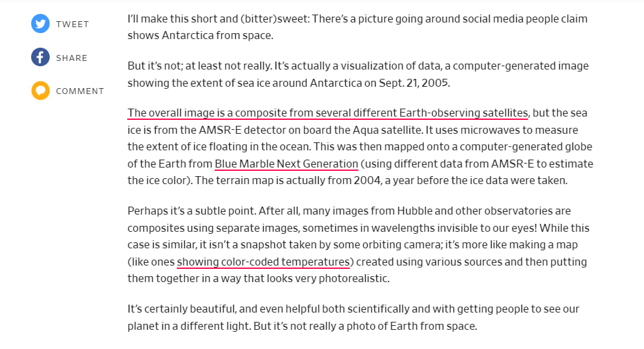Select the SHARE text label
Image resolution: width=644 pixels, height=349 pixels.
click(72, 58)
